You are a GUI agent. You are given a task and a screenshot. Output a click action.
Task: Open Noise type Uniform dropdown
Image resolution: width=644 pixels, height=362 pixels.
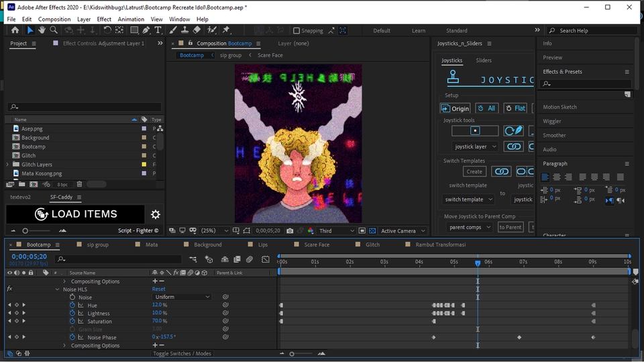tap(182, 297)
